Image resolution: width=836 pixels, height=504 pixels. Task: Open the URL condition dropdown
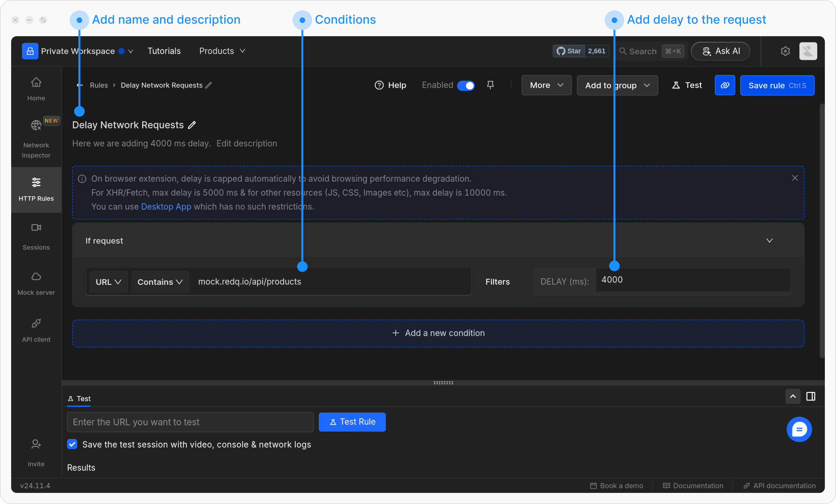[108, 282]
